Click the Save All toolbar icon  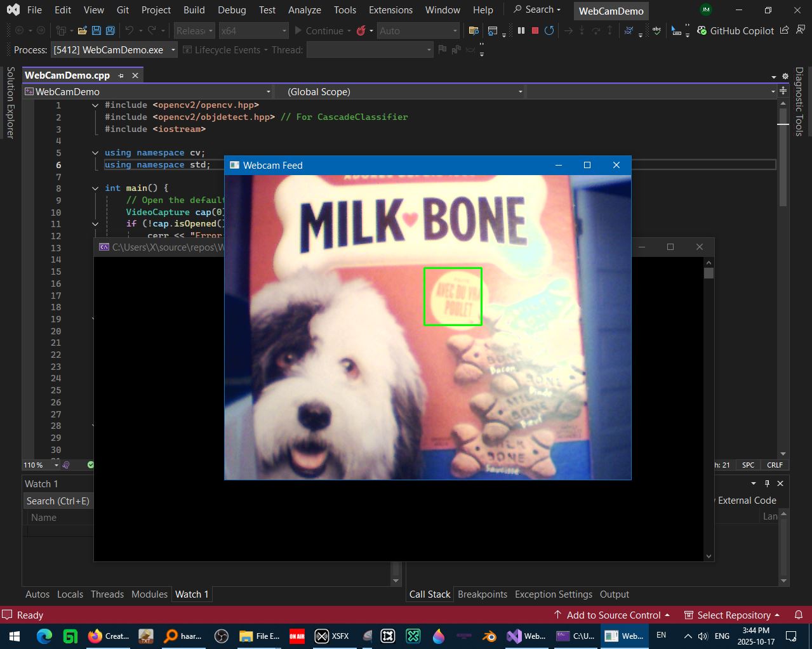click(x=110, y=30)
